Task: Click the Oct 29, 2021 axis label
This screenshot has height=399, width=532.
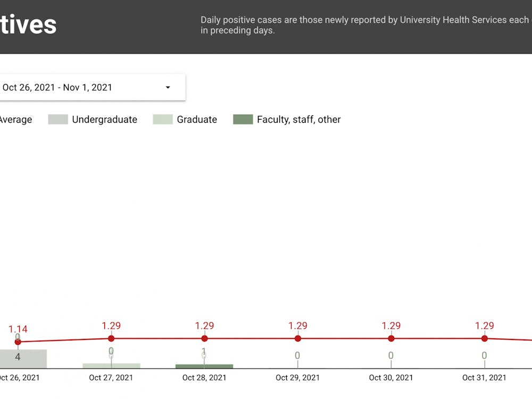Action: pos(297,378)
